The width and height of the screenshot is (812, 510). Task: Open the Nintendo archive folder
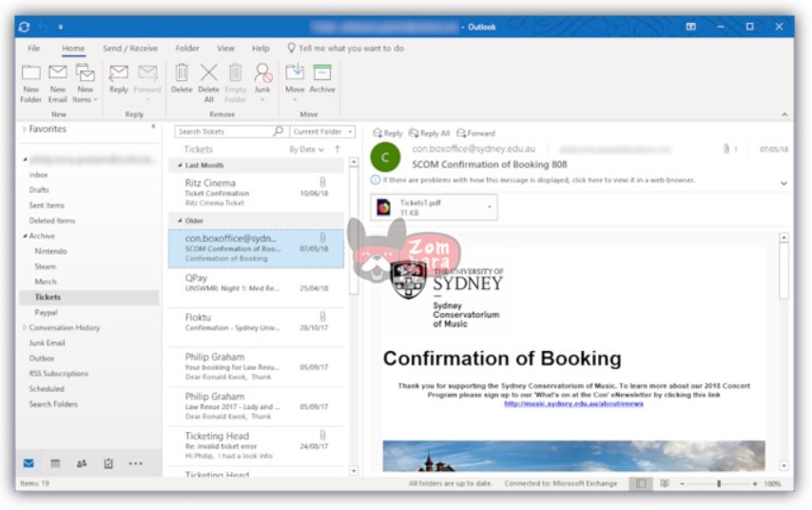(50, 251)
